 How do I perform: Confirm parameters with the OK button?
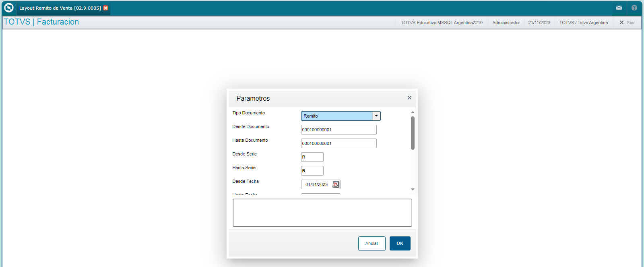400,243
